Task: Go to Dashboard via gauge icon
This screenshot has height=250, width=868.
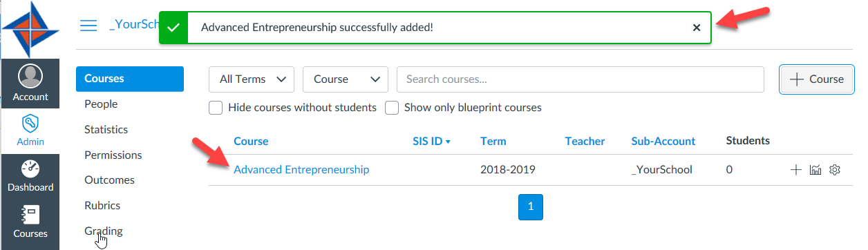Action: click(30, 169)
